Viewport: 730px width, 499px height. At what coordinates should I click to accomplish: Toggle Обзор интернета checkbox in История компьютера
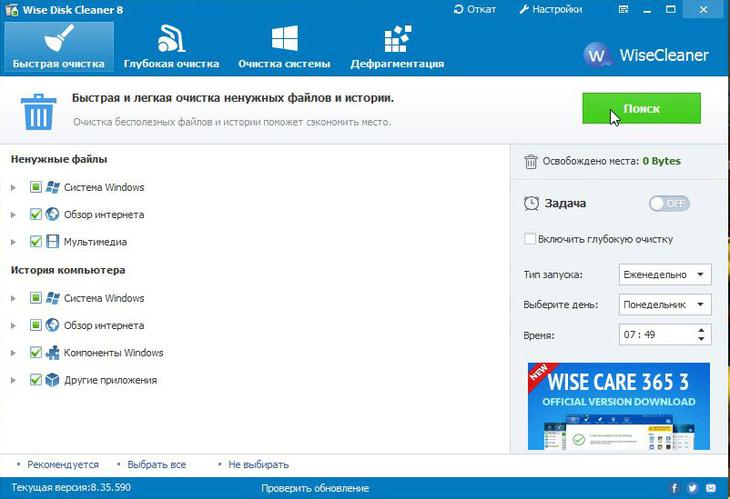click(x=35, y=325)
